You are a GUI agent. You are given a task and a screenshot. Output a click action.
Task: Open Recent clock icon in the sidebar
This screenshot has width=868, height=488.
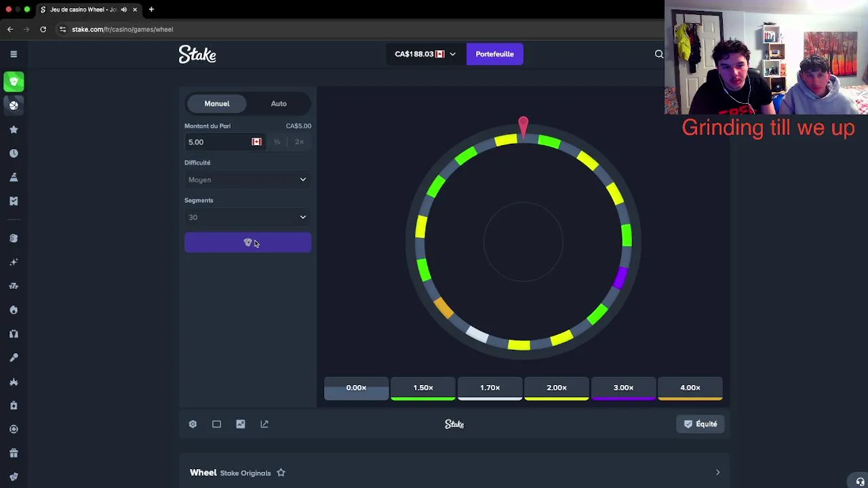[14, 153]
